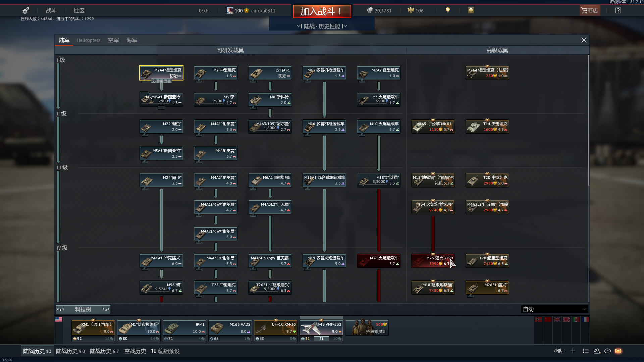Image resolution: width=644 pixels, height=362 pixels.
Task: Select the M2 中型坦克 vehicle card
Action: (216, 73)
